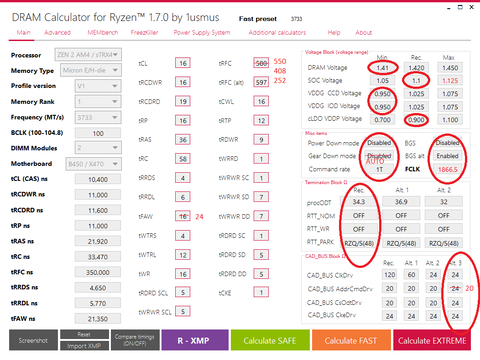This screenshot has width=480, height=360.
Task: Switch to the Main tab
Action: [23, 32]
